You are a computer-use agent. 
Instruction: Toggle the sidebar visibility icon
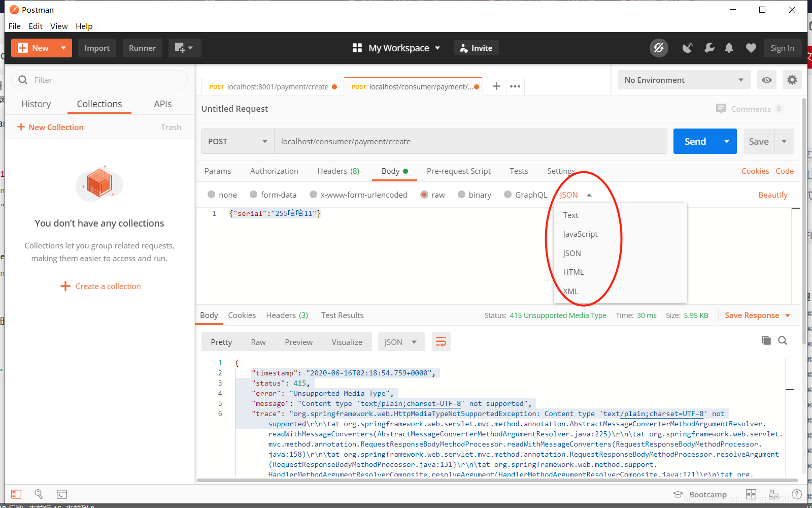click(16, 494)
